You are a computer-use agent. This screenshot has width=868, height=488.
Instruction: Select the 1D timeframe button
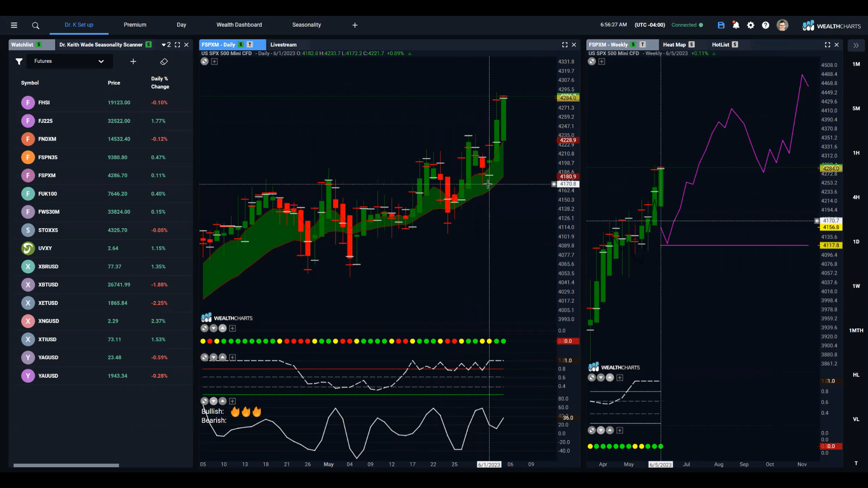tap(856, 242)
